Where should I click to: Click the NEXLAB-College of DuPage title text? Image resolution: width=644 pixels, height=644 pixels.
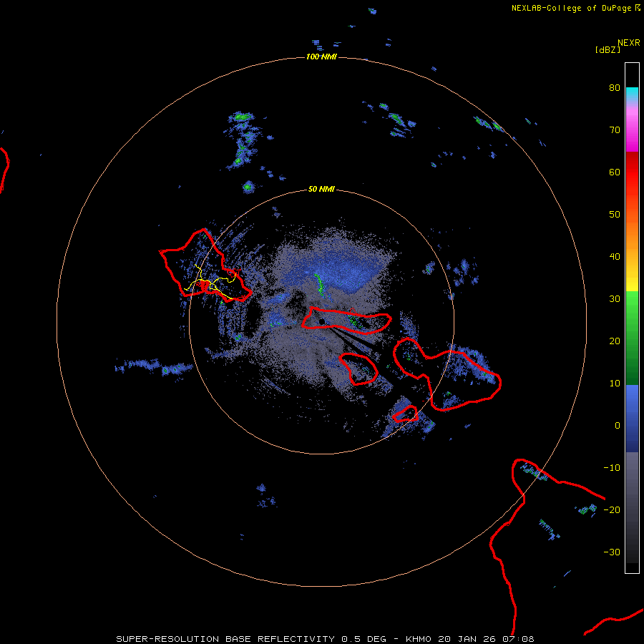click(571, 8)
